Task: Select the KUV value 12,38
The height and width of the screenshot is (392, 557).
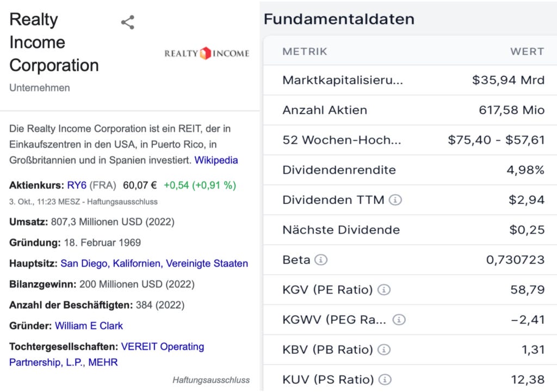Action: 528,379
